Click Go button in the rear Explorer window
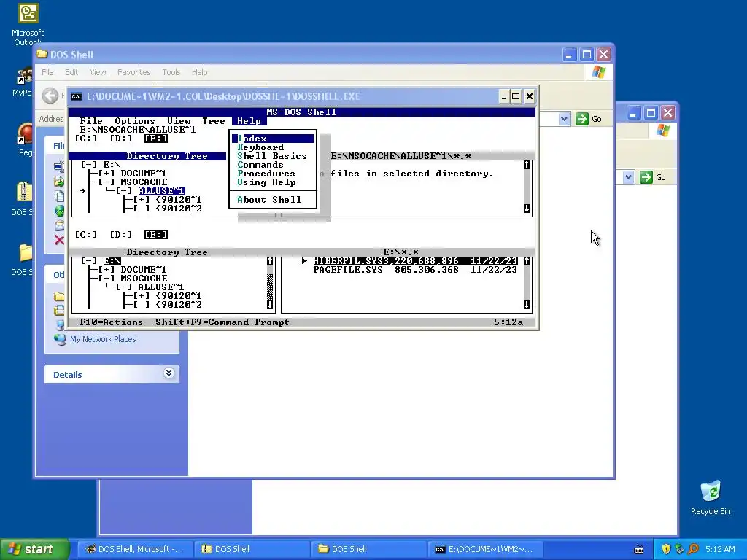The width and height of the screenshot is (747, 560). (653, 177)
